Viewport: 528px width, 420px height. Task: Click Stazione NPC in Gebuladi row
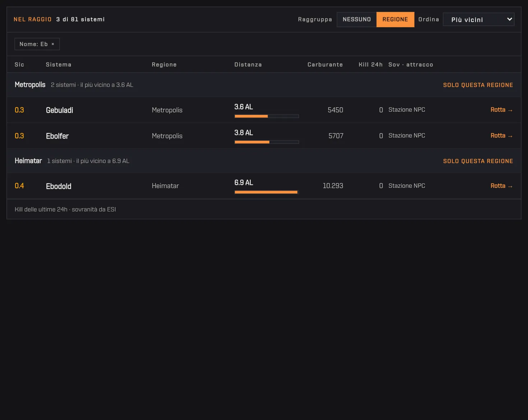[x=407, y=110]
